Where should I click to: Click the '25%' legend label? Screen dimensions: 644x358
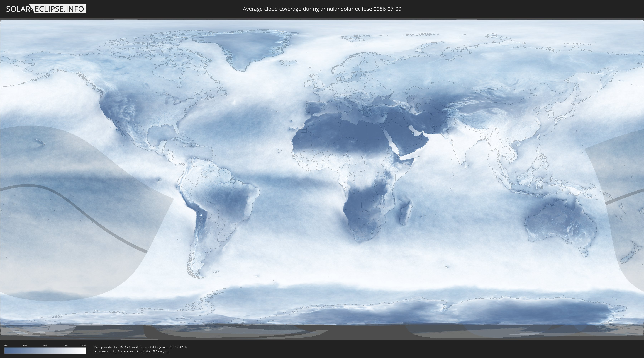click(25, 345)
